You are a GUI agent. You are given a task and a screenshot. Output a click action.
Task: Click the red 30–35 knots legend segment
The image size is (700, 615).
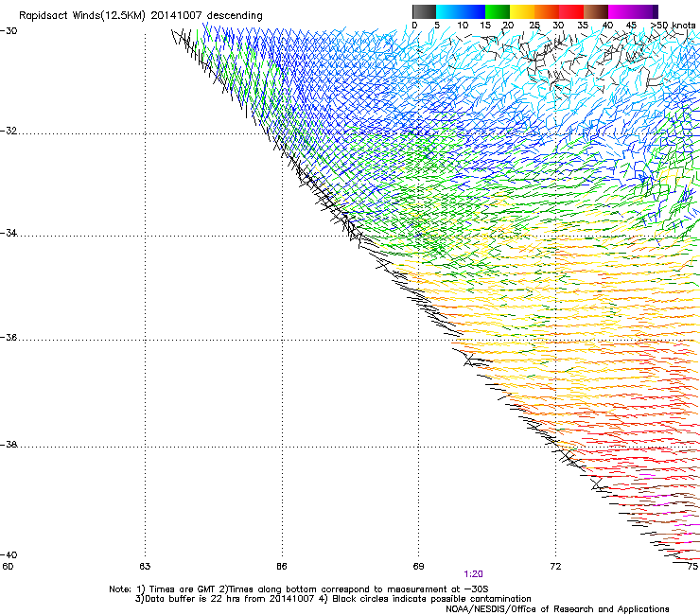click(x=571, y=11)
